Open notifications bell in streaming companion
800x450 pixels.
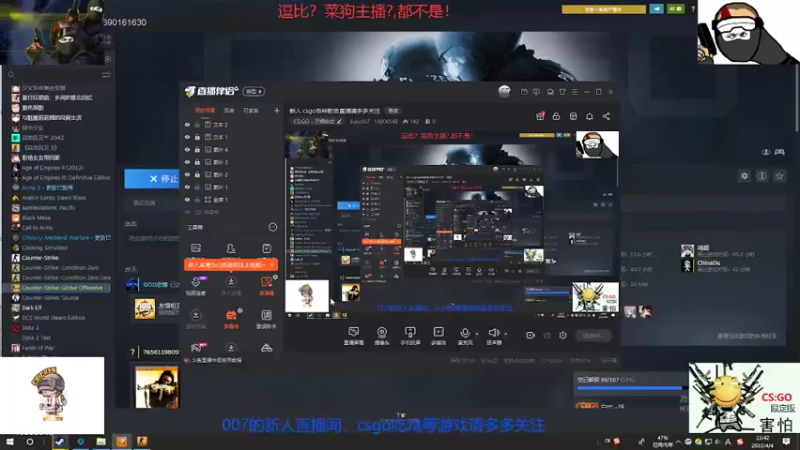589,116
